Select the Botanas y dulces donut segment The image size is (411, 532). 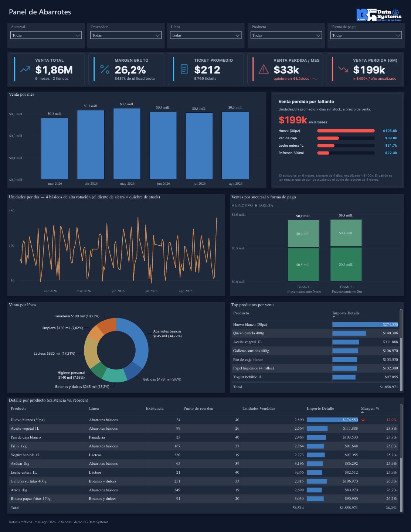point(115,375)
